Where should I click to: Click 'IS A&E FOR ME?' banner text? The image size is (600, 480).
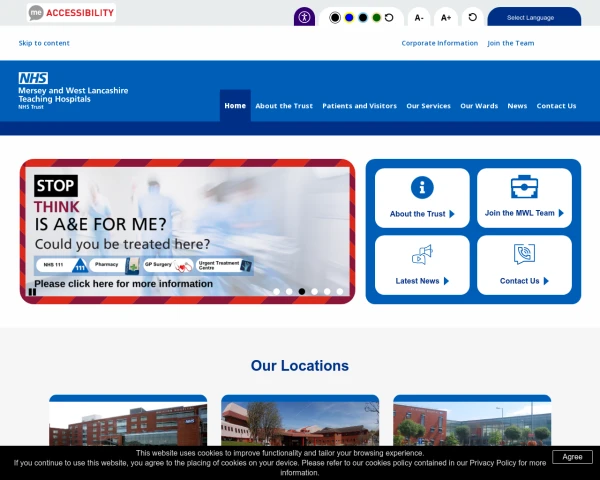coord(100,224)
